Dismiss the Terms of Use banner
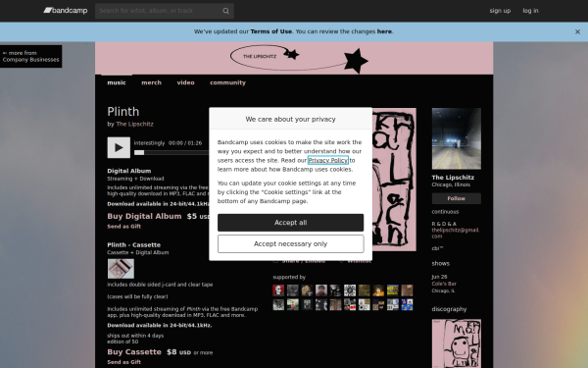Screen dimensions: 588x368 pyautogui.click(x=577, y=32)
